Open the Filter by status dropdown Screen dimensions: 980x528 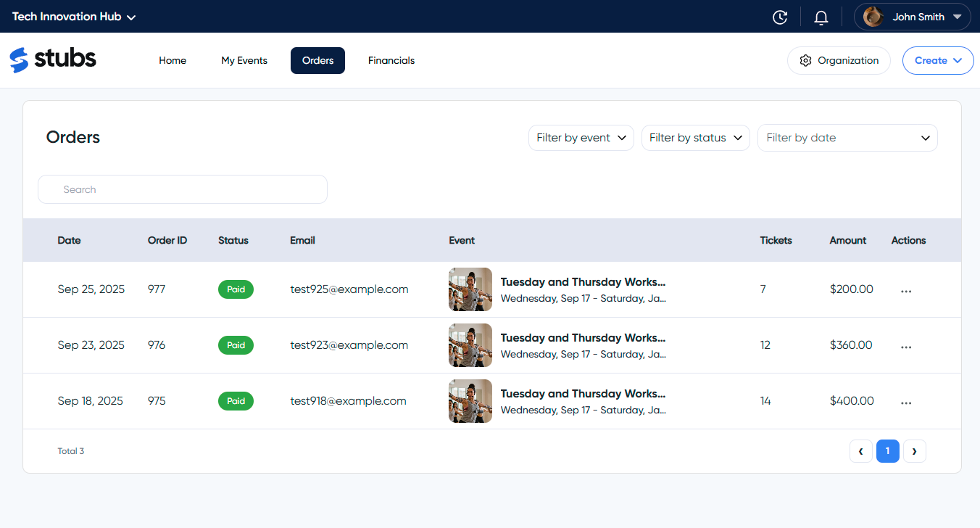(695, 137)
